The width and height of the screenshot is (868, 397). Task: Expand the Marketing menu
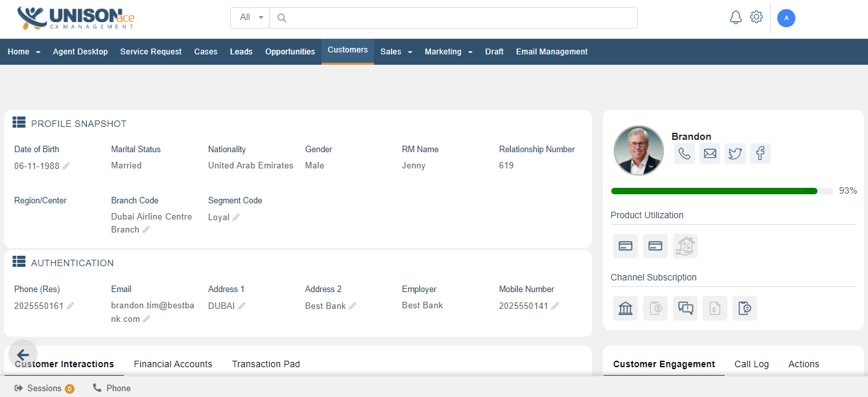pos(448,51)
